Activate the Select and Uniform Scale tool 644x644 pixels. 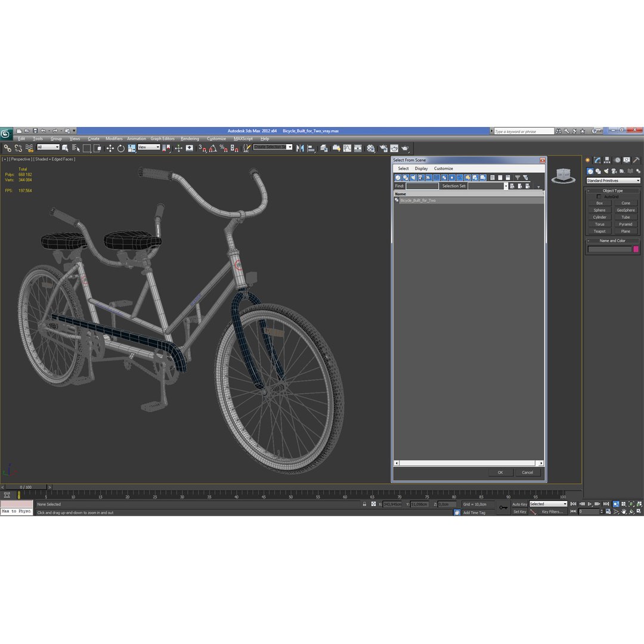pyautogui.click(x=131, y=148)
